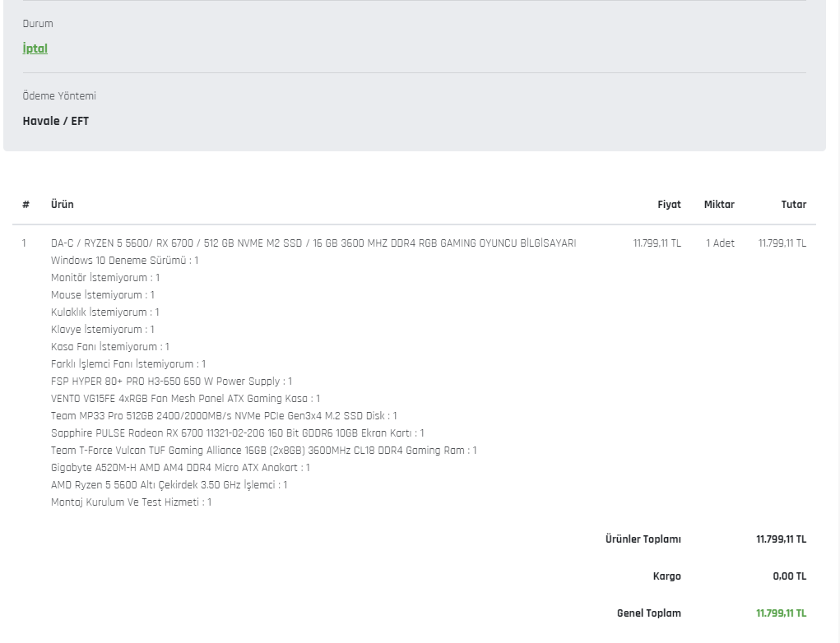
Task: Click the unit price in the Fiyat column
Action: click(x=657, y=243)
